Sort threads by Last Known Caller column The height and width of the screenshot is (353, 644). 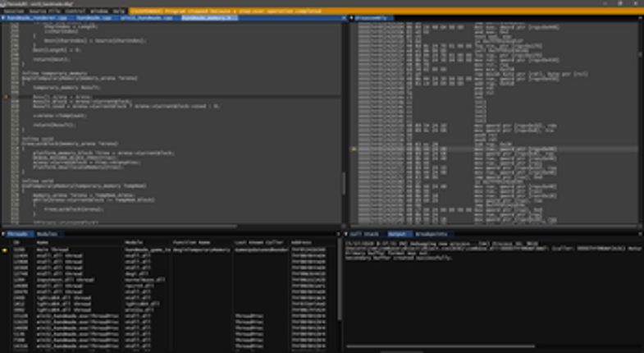254,242
